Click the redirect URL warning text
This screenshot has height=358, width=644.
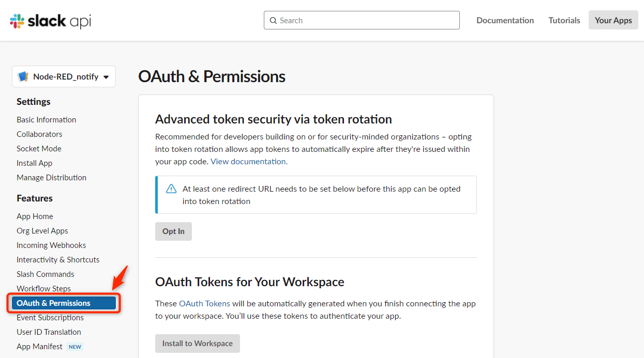click(321, 195)
